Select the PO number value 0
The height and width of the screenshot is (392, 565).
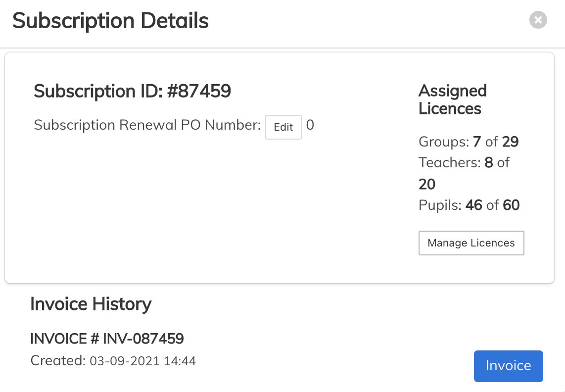[x=310, y=125]
